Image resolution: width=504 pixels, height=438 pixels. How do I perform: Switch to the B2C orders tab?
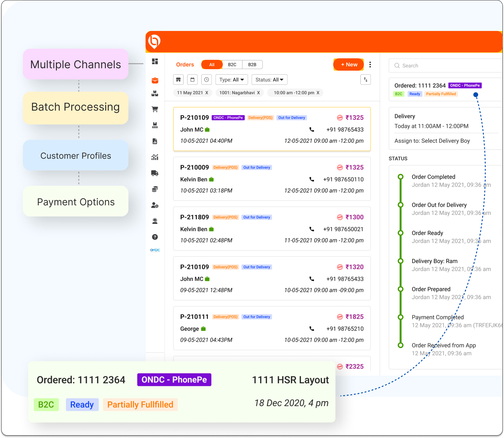[x=232, y=64]
